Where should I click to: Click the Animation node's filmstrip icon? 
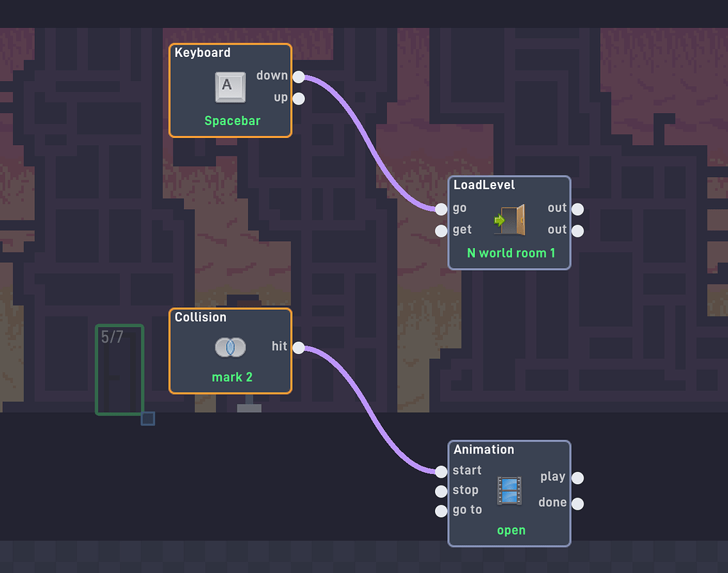[509, 491]
